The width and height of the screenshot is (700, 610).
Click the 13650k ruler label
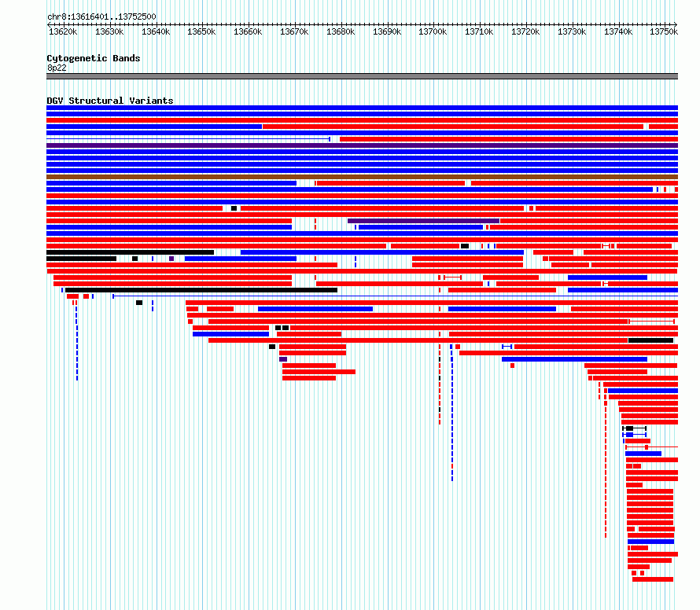(x=201, y=31)
